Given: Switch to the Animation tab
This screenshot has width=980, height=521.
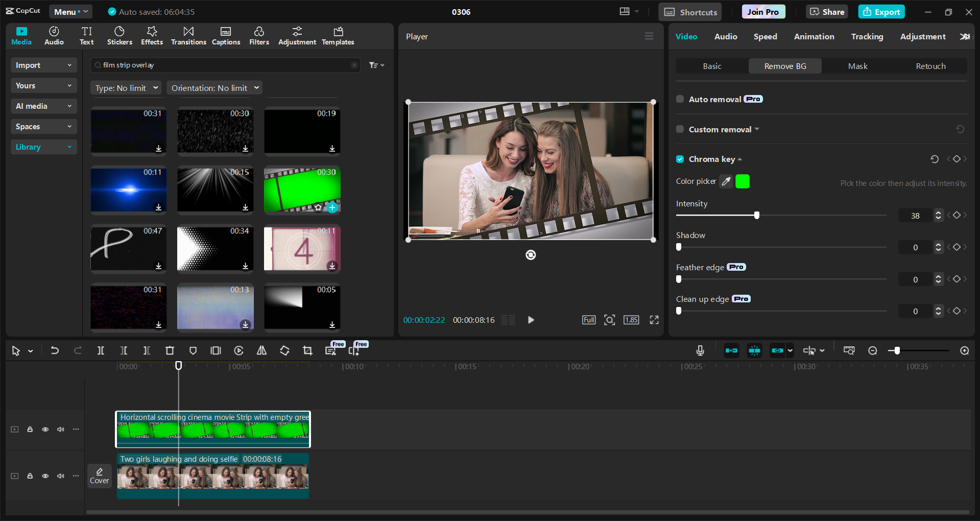Looking at the screenshot, I should tap(814, 36).
